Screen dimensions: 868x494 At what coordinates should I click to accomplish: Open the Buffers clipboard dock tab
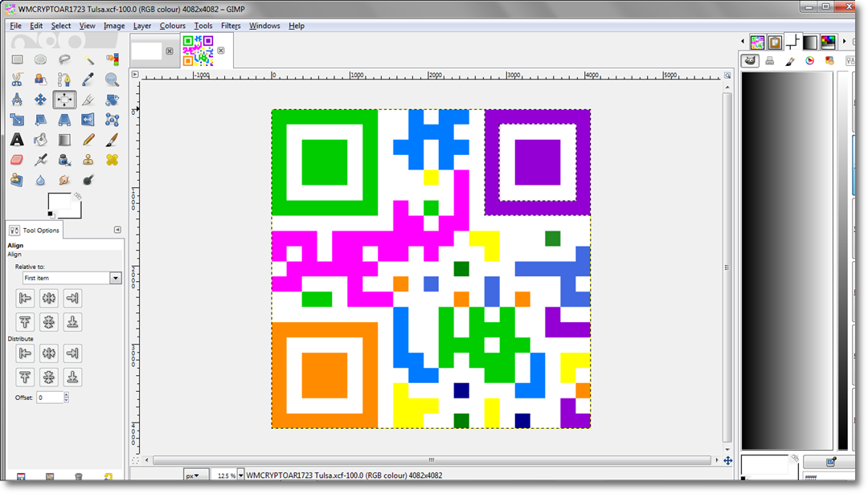[x=775, y=42]
